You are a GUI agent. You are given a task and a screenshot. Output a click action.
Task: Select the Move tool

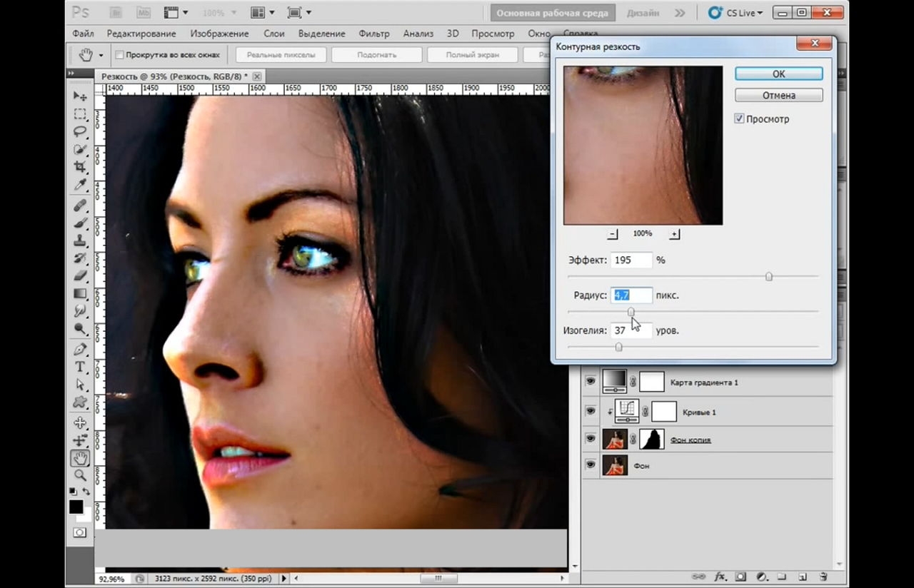80,96
